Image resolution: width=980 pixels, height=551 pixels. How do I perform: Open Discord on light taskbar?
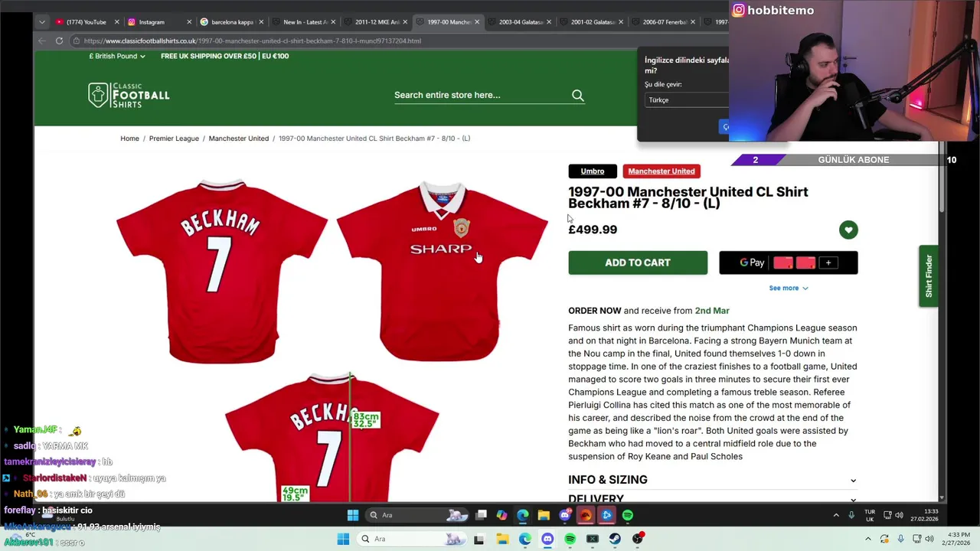tap(547, 540)
